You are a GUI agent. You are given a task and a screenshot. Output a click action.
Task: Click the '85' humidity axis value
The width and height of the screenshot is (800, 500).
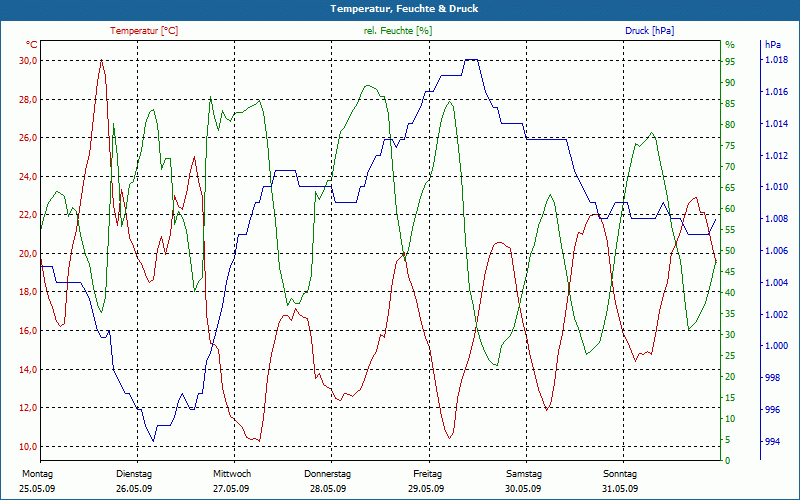[x=730, y=104]
